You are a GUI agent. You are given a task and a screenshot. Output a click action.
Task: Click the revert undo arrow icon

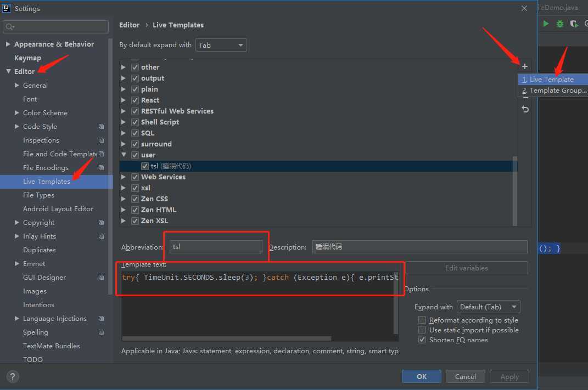[525, 109]
